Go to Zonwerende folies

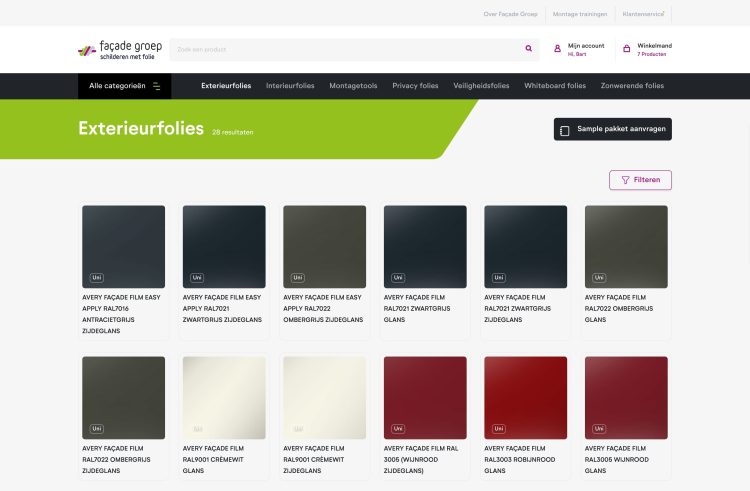coord(632,86)
